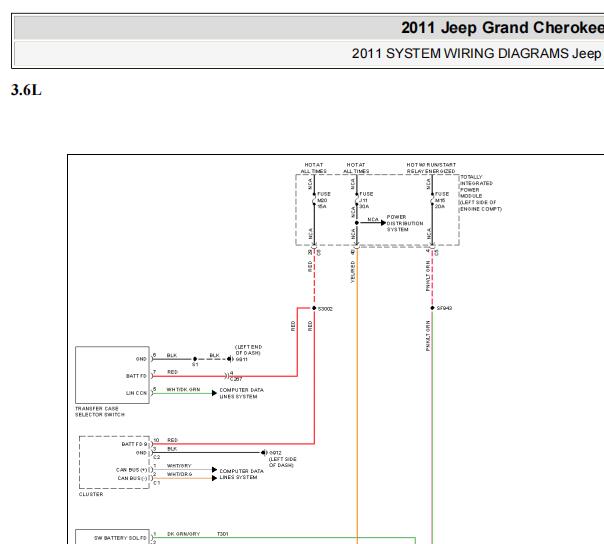Viewport: 604px width, 544px height.
Task: Click the "CAN BUS (-)" pin label
Action: click(x=133, y=479)
